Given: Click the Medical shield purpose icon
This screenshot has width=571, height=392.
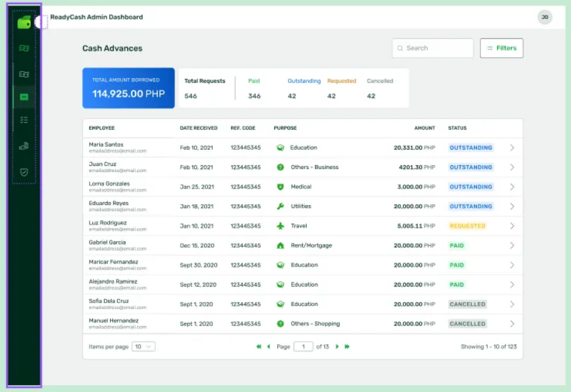Looking at the screenshot, I should 280,187.
